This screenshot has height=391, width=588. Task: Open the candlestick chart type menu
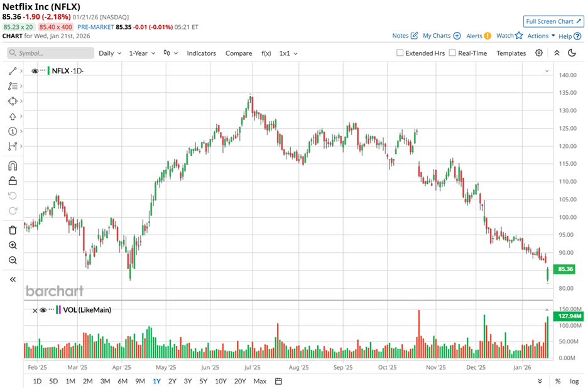tap(170, 53)
